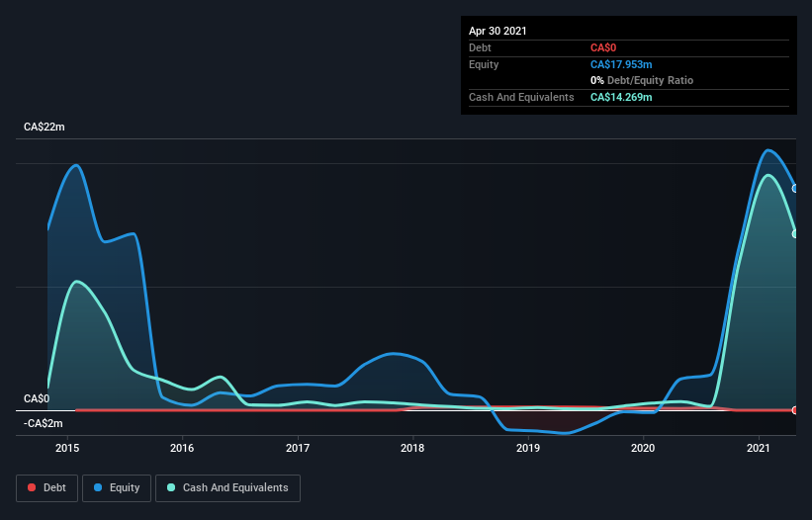Toggle Cash And Equivalents legend button
The height and width of the screenshot is (520, 812).
tap(227, 488)
